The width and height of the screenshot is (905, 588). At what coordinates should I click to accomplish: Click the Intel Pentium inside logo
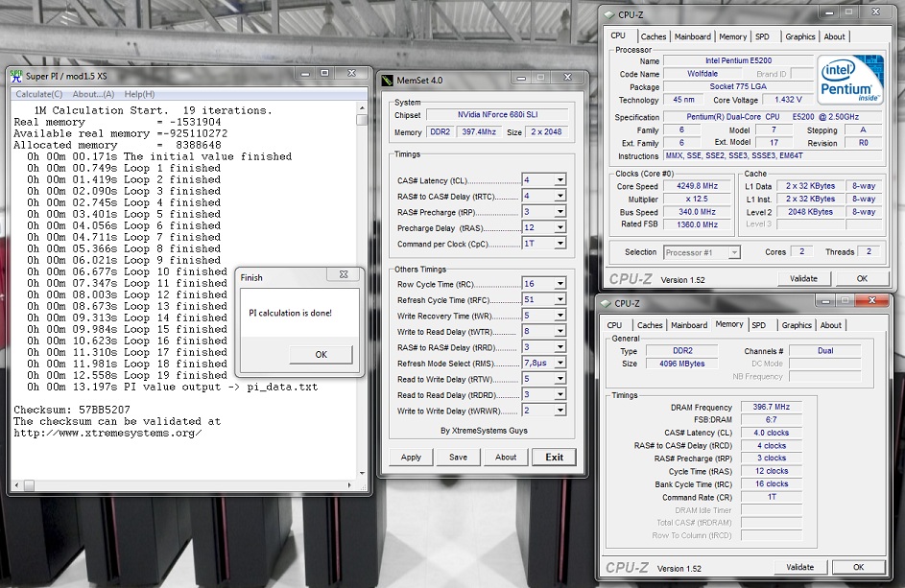click(x=849, y=79)
